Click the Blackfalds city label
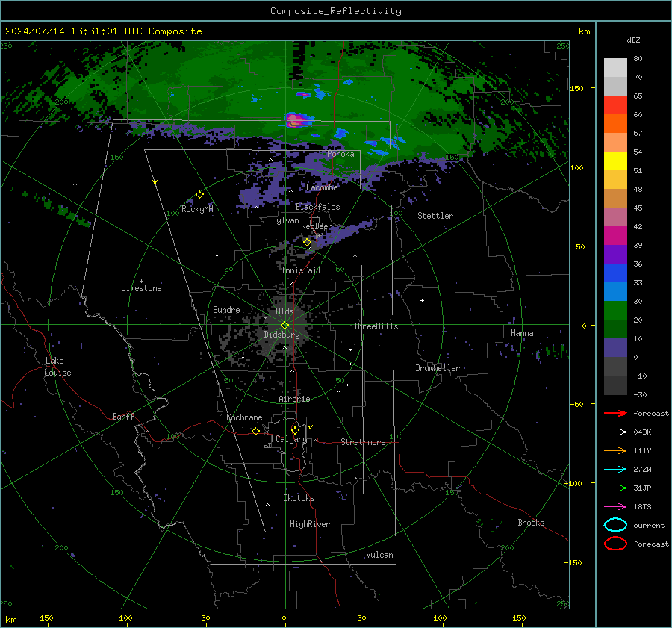 (x=317, y=207)
